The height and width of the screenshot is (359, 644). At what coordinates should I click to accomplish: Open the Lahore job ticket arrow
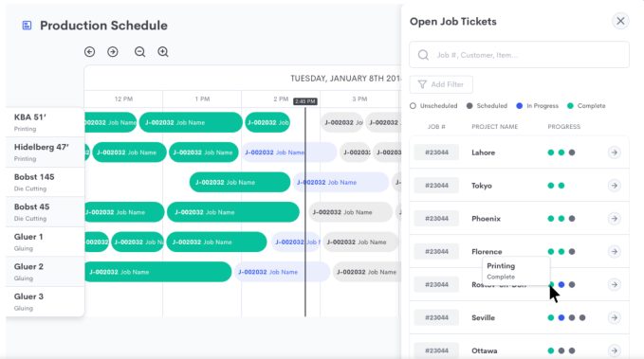point(614,153)
